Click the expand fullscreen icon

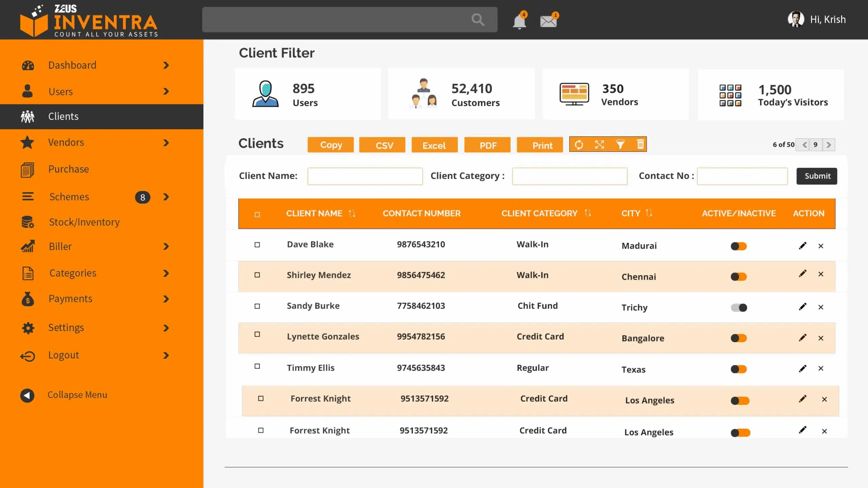pos(599,145)
